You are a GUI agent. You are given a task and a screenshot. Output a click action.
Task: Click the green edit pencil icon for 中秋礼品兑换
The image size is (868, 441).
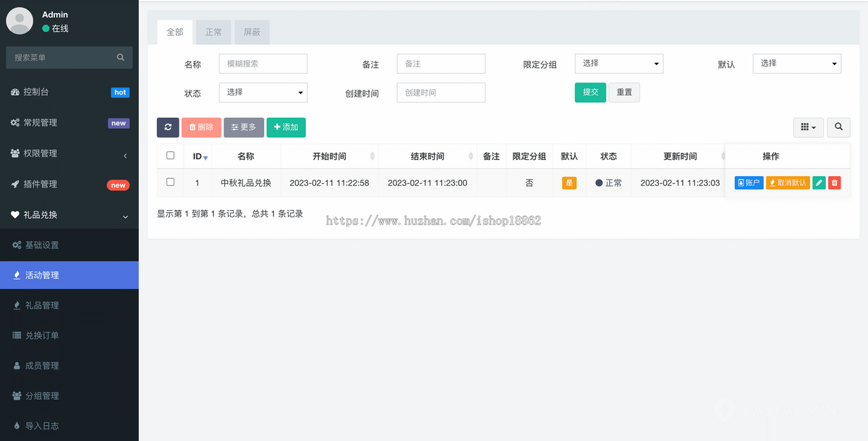(x=820, y=182)
